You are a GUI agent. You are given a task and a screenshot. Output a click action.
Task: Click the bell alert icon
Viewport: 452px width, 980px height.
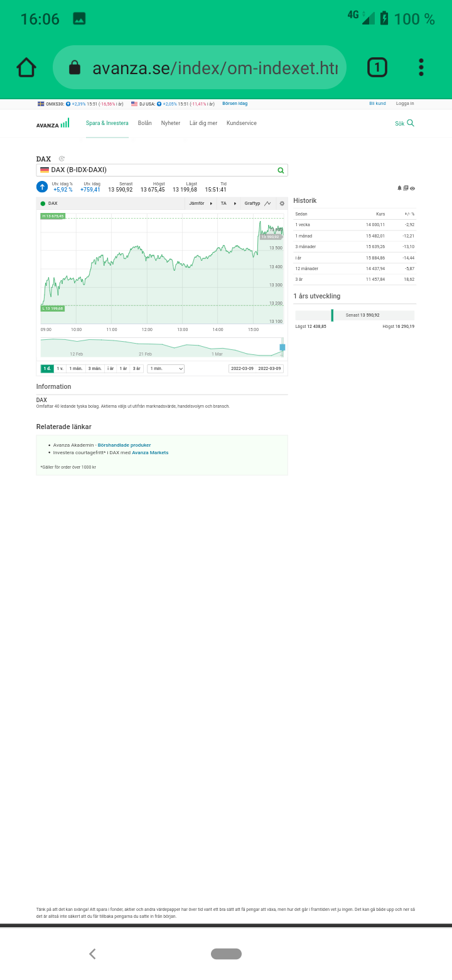399,188
